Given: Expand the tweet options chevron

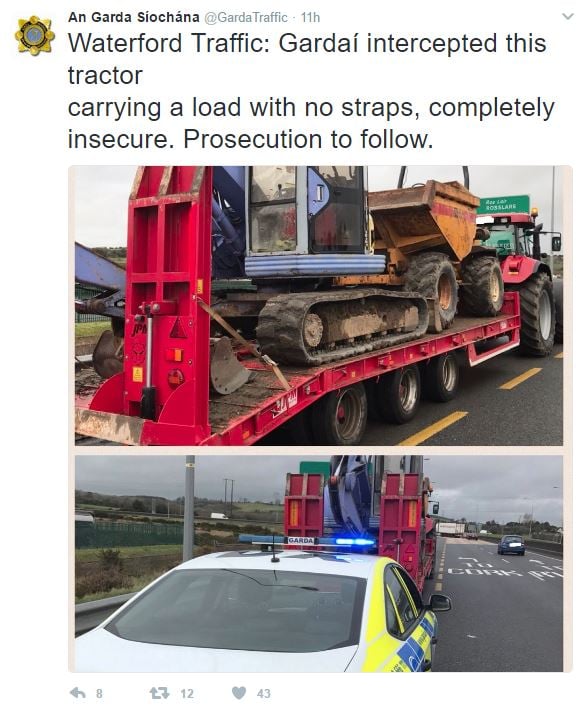Looking at the screenshot, I should pos(568,17).
